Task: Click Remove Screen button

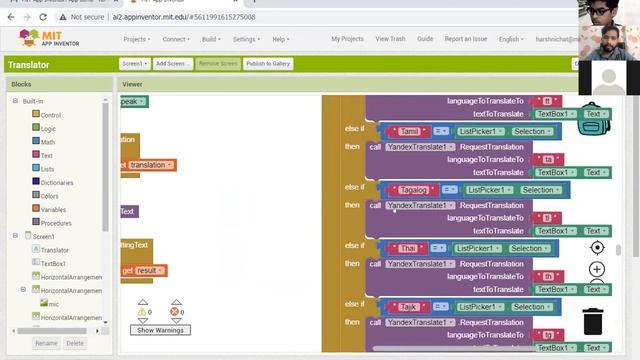Action: coord(218,64)
